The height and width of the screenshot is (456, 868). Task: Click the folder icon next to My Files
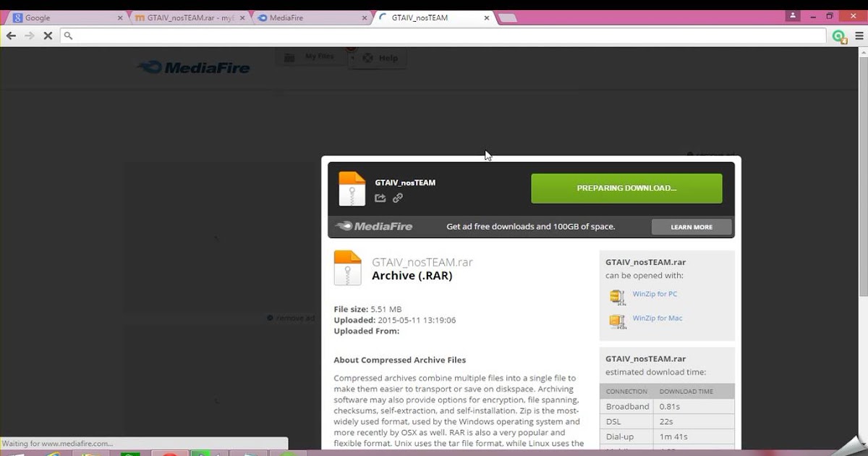(289, 57)
